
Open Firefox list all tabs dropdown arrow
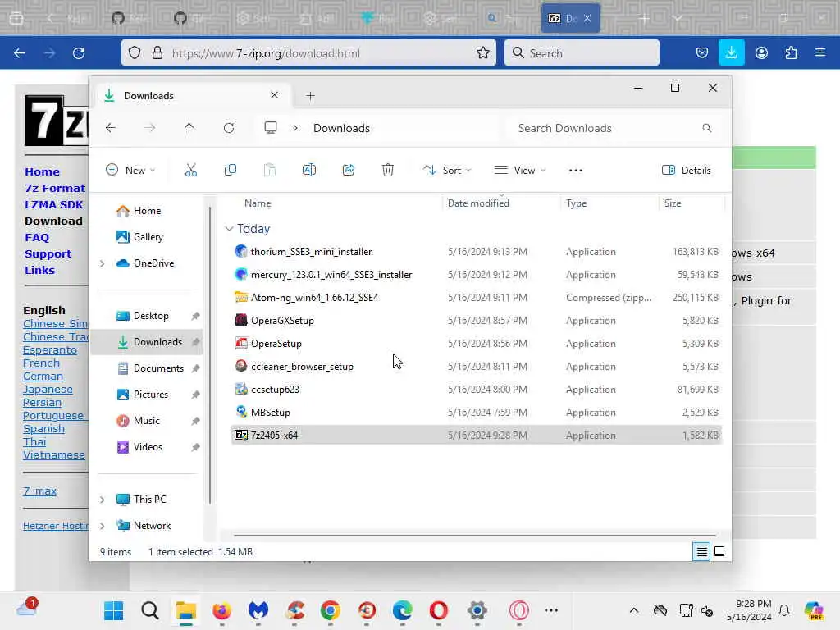678,18
